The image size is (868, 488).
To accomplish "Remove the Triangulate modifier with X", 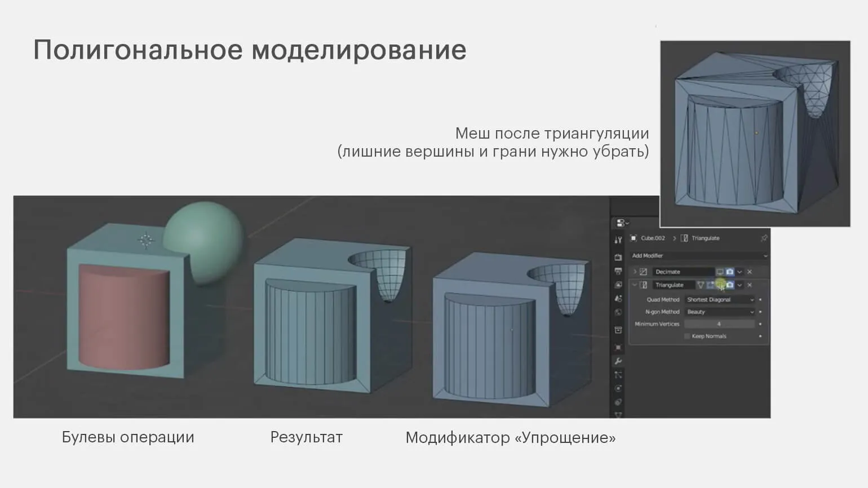I will [750, 285].
